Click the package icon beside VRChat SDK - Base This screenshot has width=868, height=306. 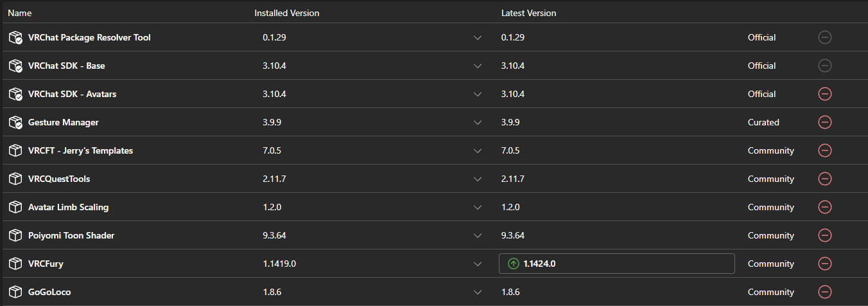15,66
